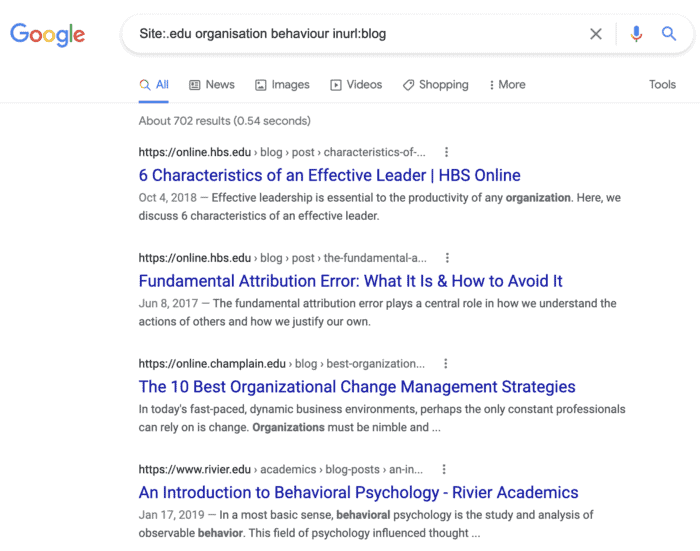
Task: Open The 10 Best Organizational Change Management Strategies
Action: pos(357,387)
